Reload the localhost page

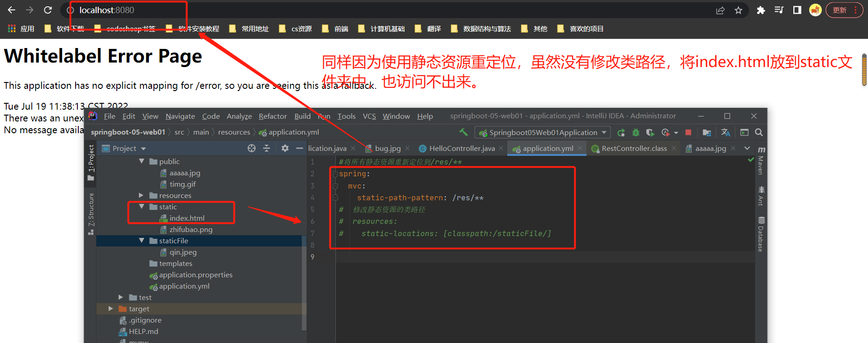pos(48,10)
